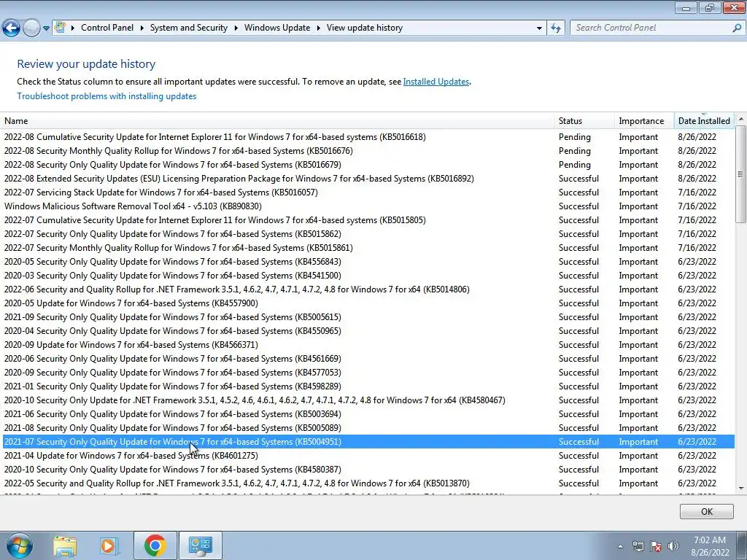
Task: Select the KB5005615 update row
Action: click(367, 317)
